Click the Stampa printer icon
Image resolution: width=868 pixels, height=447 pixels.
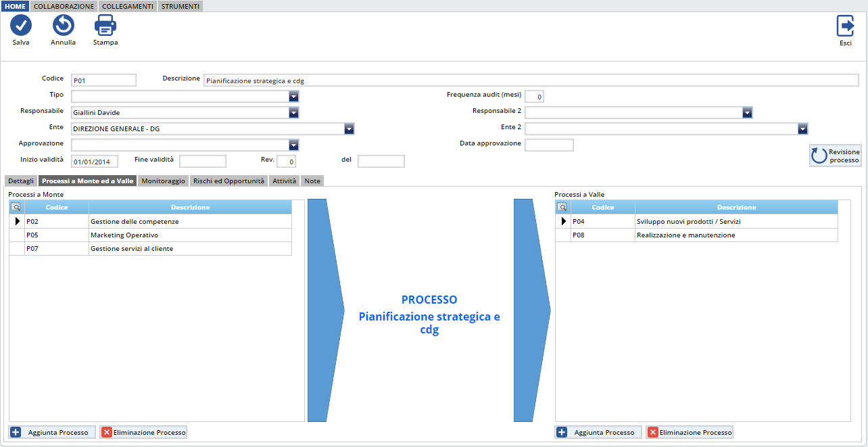tap(105, 26)
